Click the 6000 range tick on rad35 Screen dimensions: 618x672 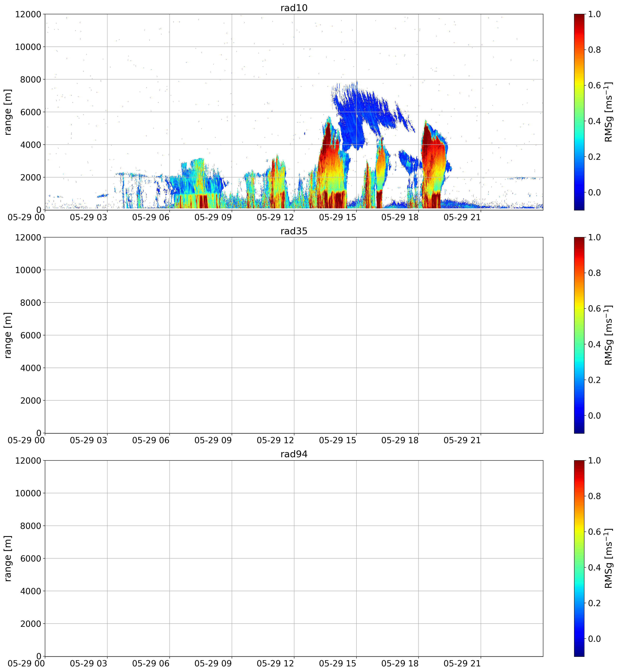coord(31,335)
